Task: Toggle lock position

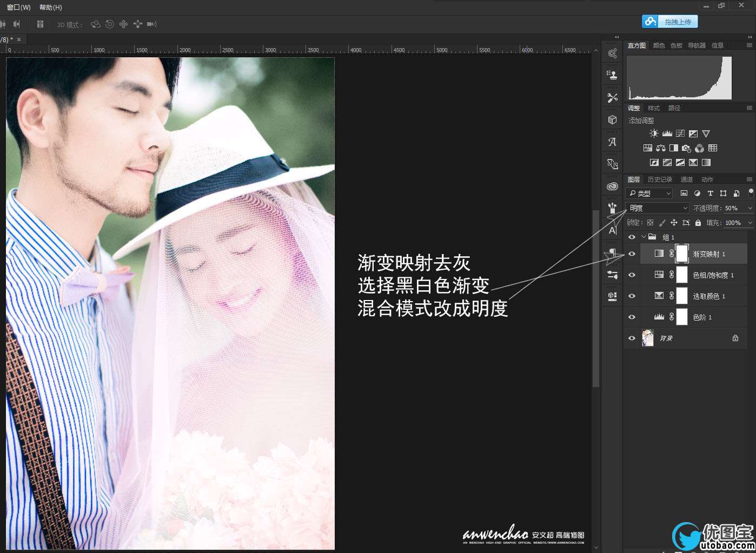Action: [x=674, y=223]
